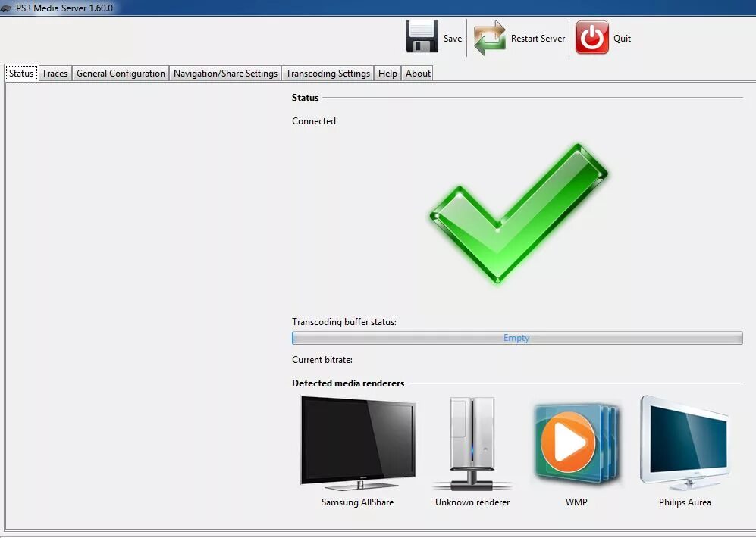This screenshot has height=538, width=756.
Task: Click the Quit label
Action: 622,39
